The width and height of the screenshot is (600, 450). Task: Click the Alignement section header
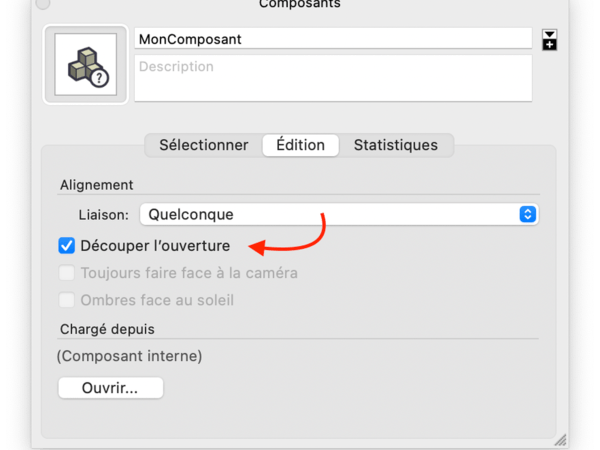click(96, 185)
